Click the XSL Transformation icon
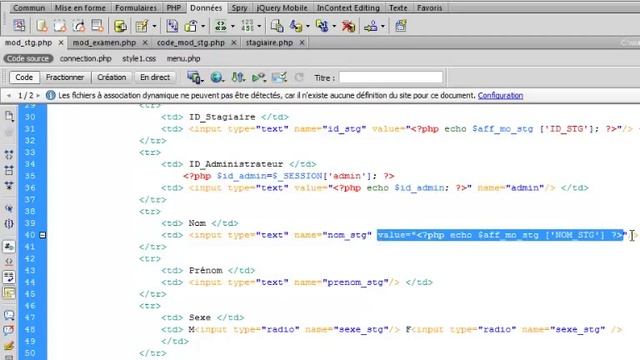640x360 pixels. pos(401,26)
